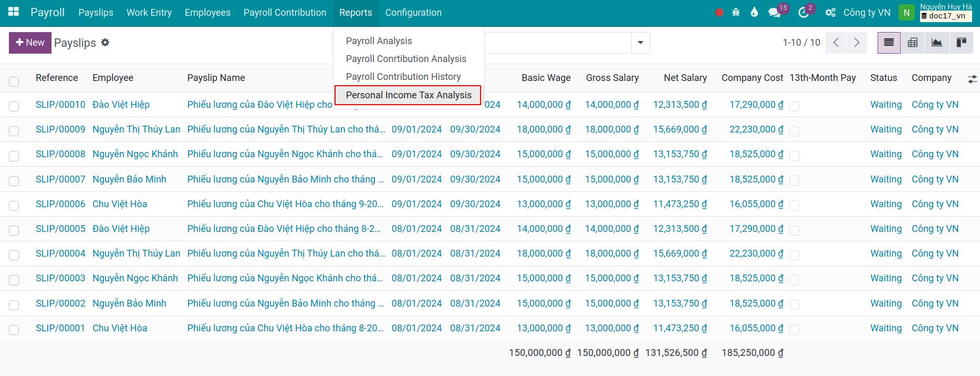
Task: Check the SLIP/00006 row checkbox
Action: [x=14, y=206]
